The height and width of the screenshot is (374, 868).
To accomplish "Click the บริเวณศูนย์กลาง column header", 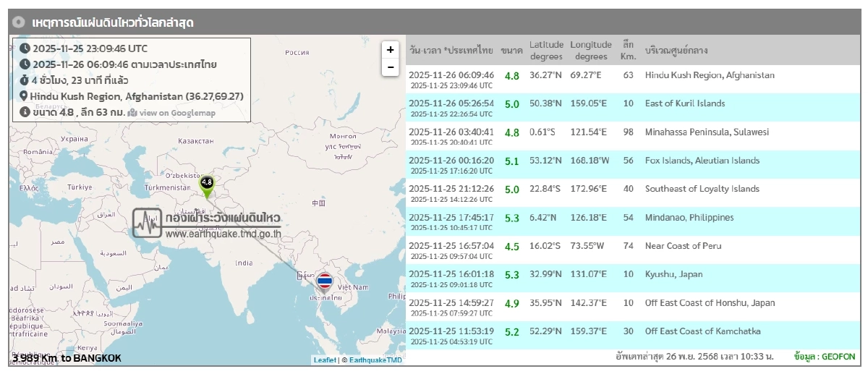I will 676,51.
